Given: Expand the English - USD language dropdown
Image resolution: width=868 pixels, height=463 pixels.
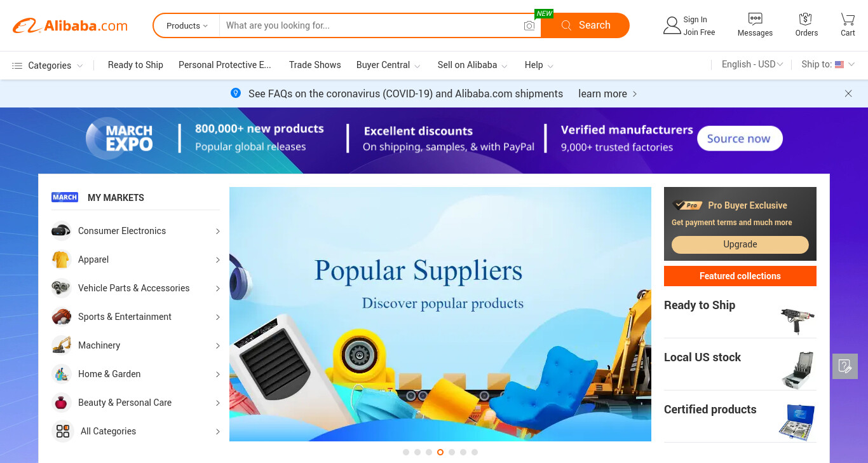Looking at the screenshot, I should pyautogui.click(x=752, y=64).
